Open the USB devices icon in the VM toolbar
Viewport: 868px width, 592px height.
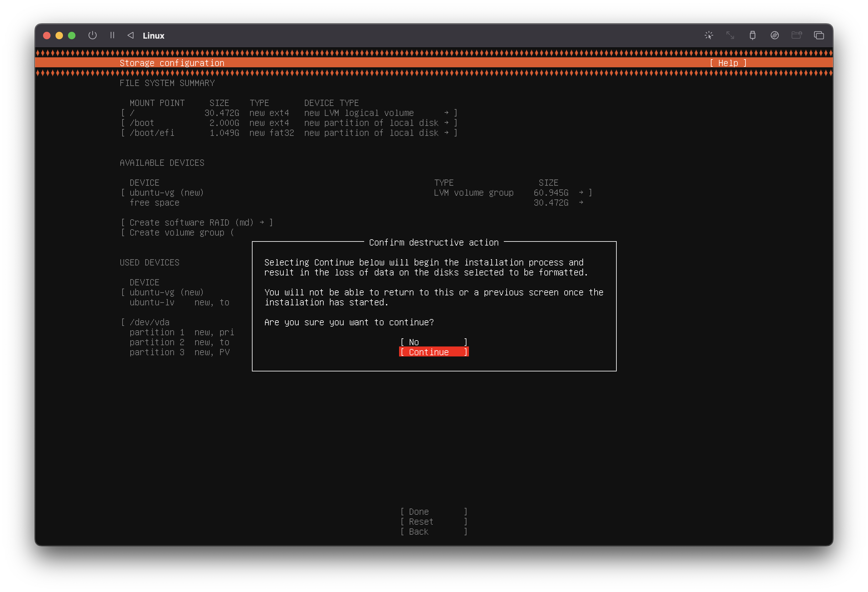tap(752, 36)
